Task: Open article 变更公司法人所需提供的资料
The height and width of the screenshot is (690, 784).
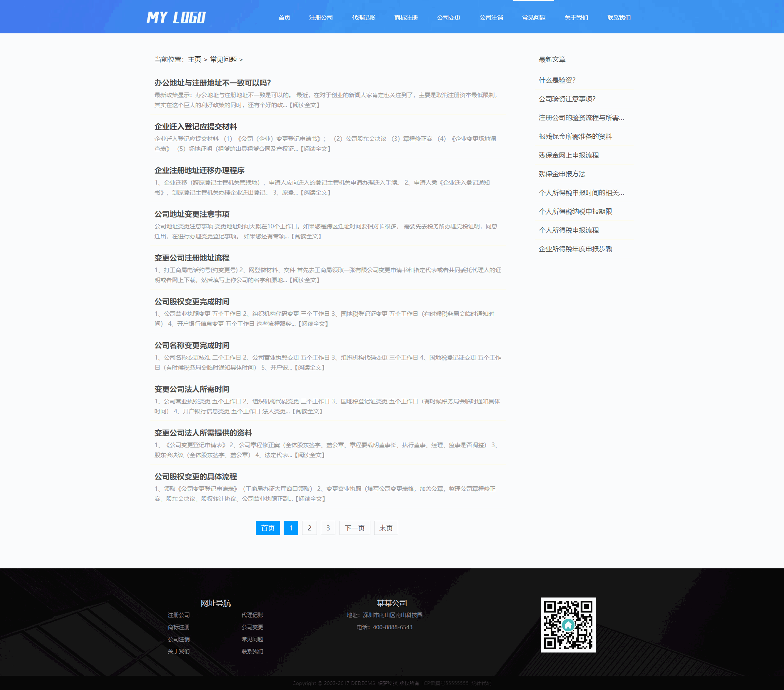Action: [x=203, y=433]
